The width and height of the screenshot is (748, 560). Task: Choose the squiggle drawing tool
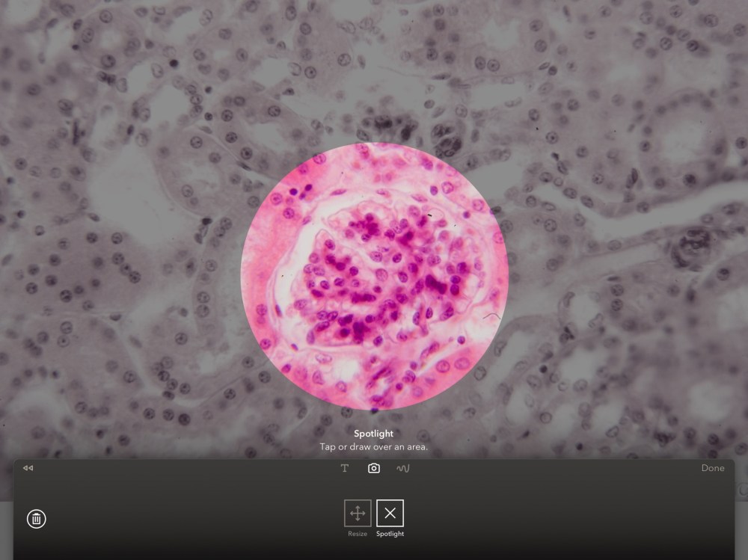tap(403, 469)
